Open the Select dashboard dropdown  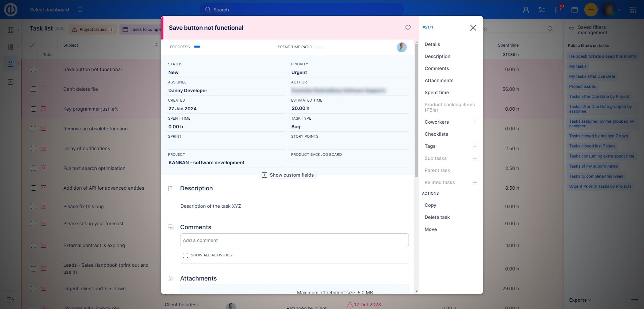point(56,10)
